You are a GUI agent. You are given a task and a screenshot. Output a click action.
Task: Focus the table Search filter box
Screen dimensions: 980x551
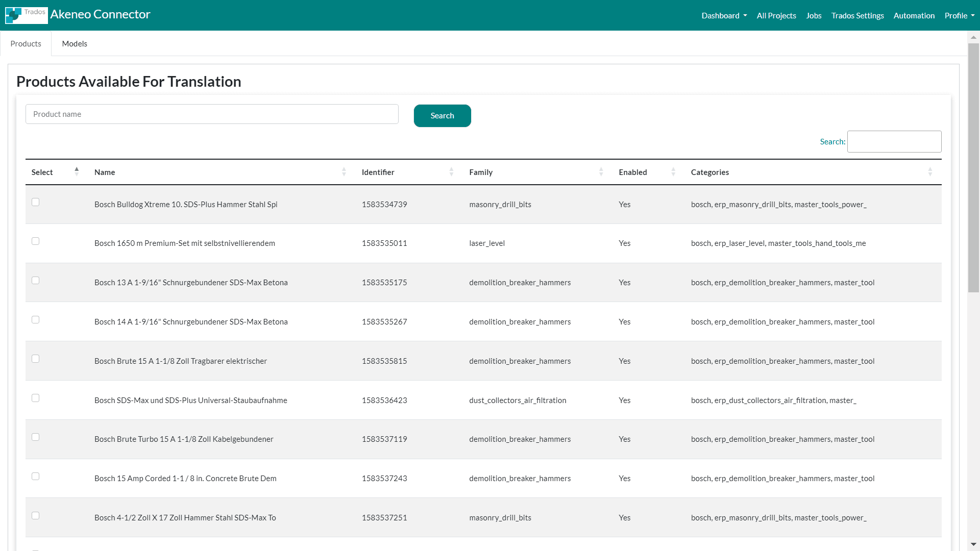tap(894, 142)
